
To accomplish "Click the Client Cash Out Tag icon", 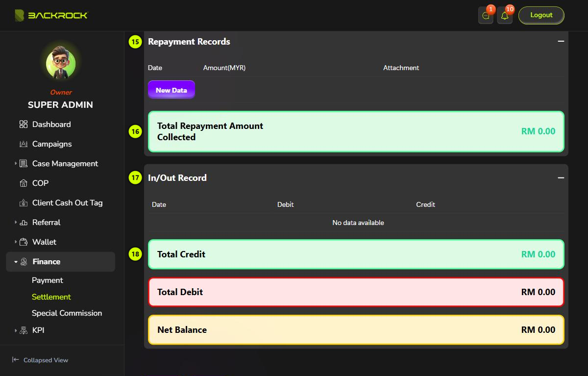I will click(x=24, y=203).
